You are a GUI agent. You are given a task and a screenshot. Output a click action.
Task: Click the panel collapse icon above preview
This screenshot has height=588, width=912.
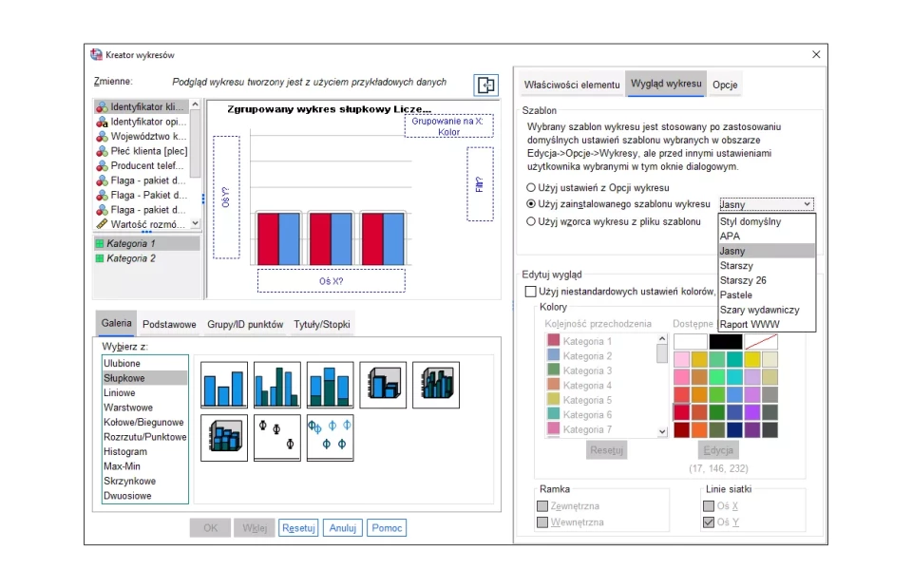[x=486, y=85]
